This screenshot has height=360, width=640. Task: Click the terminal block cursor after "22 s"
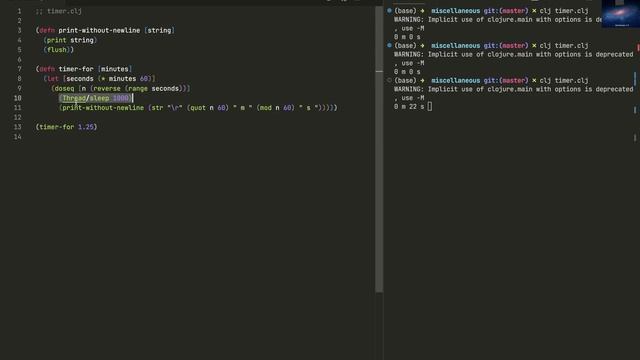coord(430,107)
